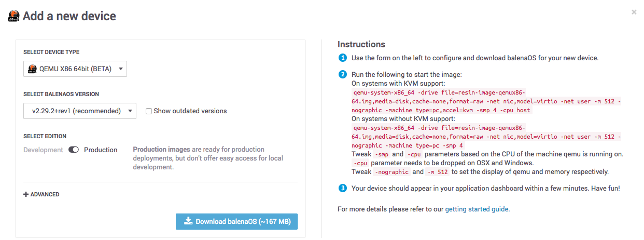Click the QEMU icon inside device type selector

(32, 69)
